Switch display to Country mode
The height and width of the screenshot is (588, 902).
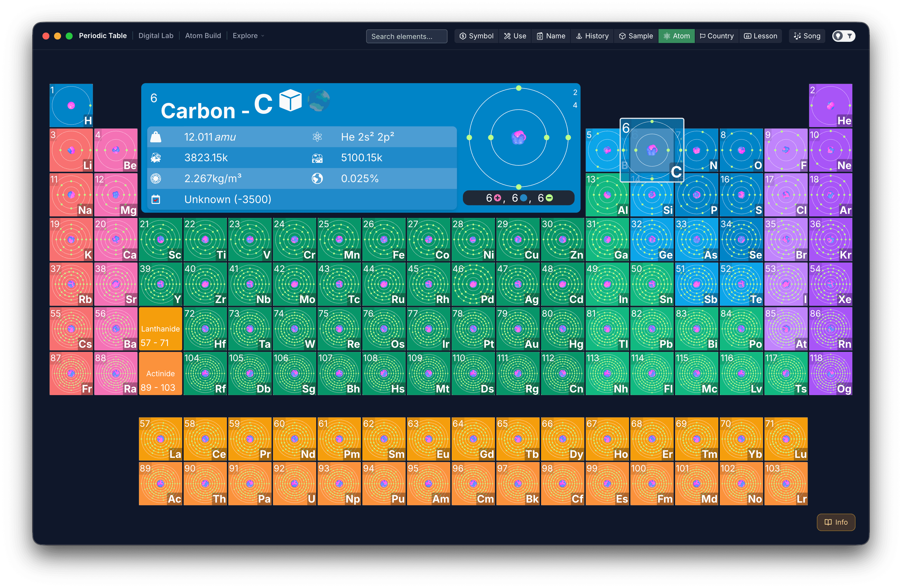[x=717, y=36]
